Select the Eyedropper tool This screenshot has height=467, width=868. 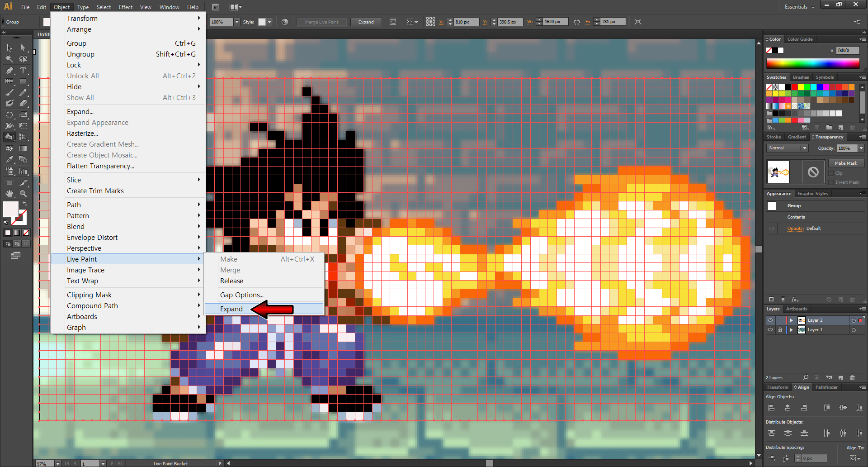(x=9, y=159)
